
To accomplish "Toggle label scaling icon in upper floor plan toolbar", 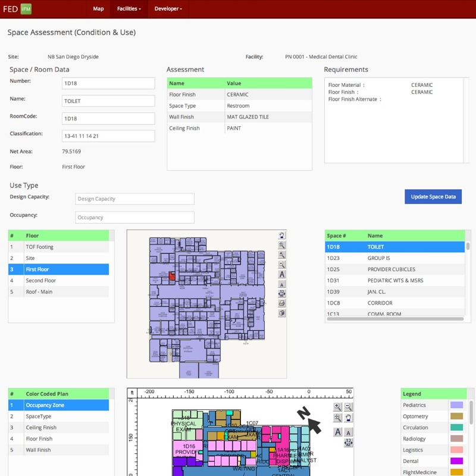I will tap(281, 293).
